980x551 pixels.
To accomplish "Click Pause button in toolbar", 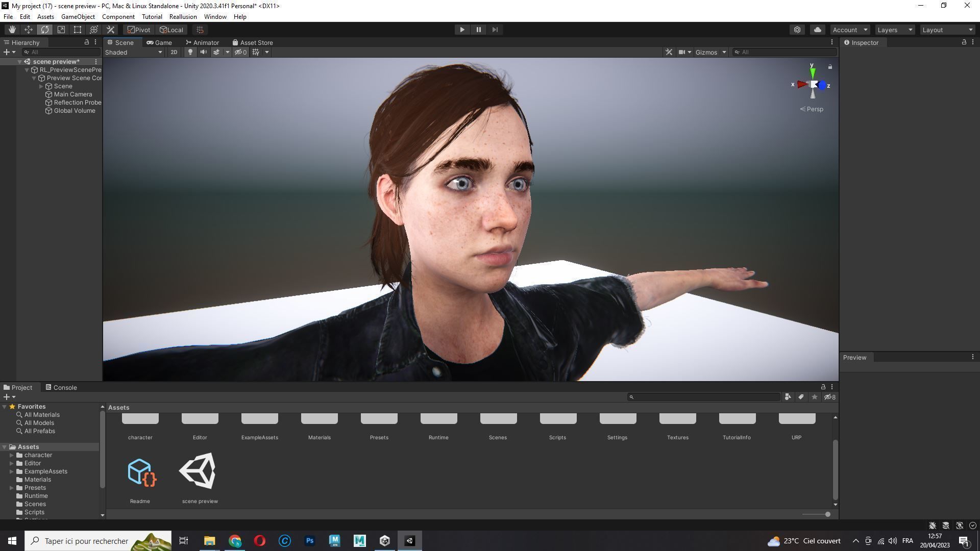I will (478, 30).
